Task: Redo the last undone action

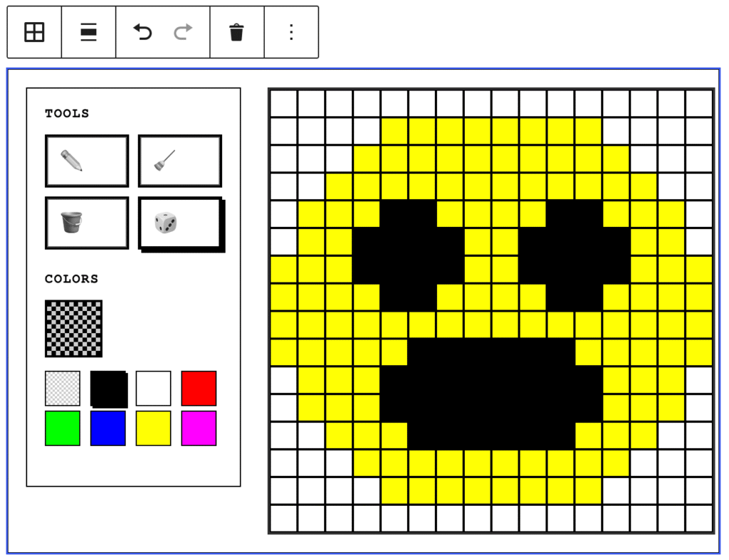Action: coord(184,32)
